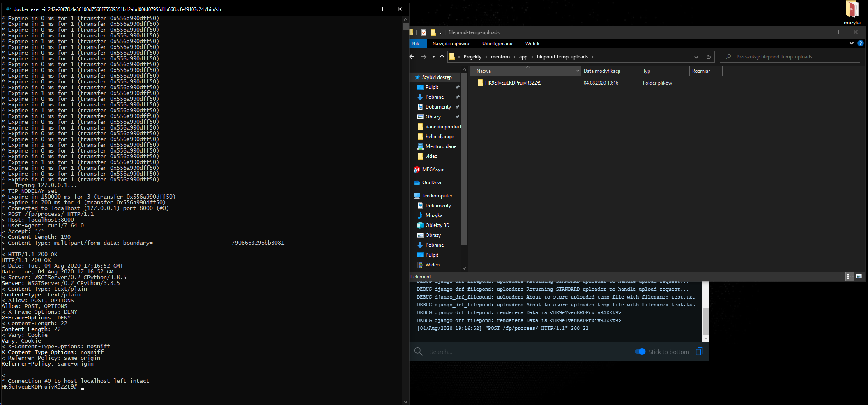Open the Plik menu
The image size is (868, 405).
[417, 43]
